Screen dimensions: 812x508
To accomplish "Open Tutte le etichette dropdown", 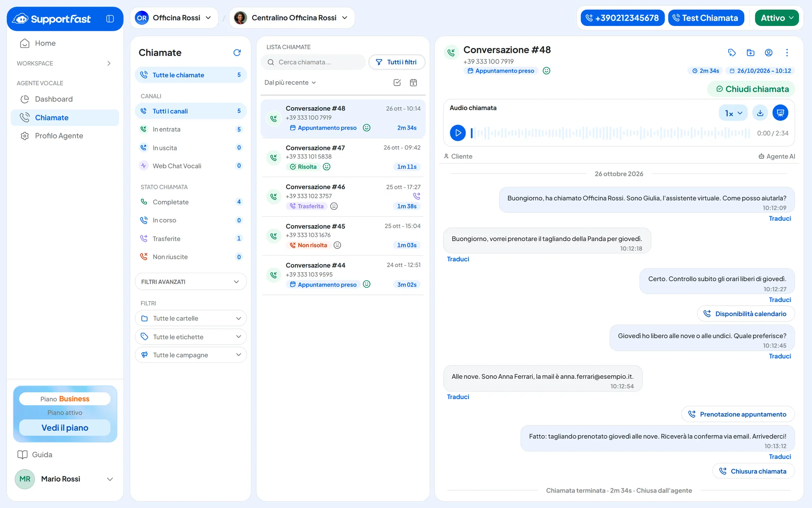I will (x=190, y=336).
